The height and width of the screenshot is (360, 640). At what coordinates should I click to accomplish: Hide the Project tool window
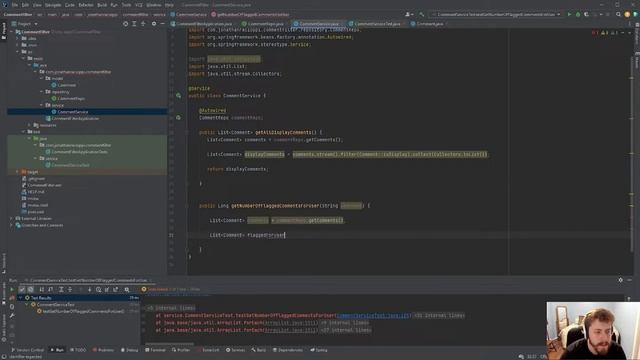[162, 24]
